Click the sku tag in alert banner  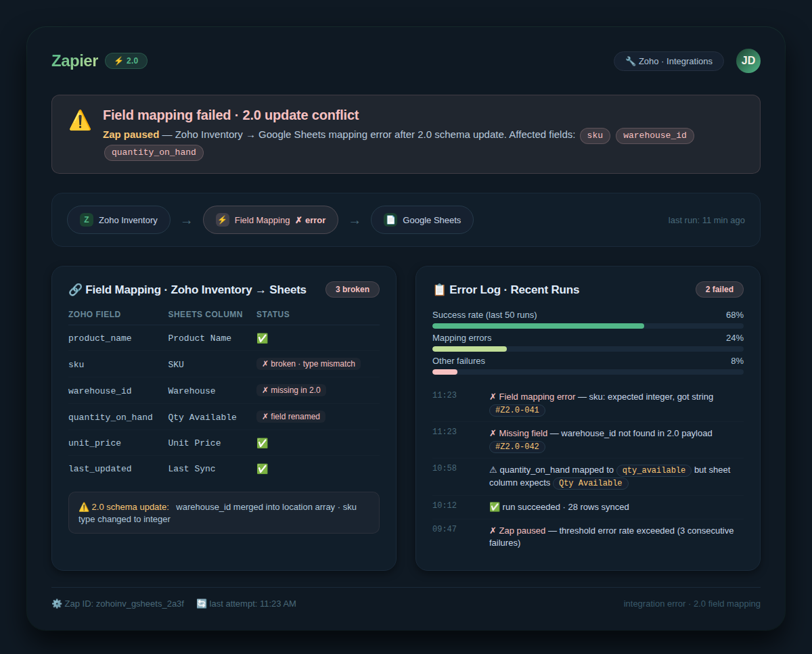(595, 135)
